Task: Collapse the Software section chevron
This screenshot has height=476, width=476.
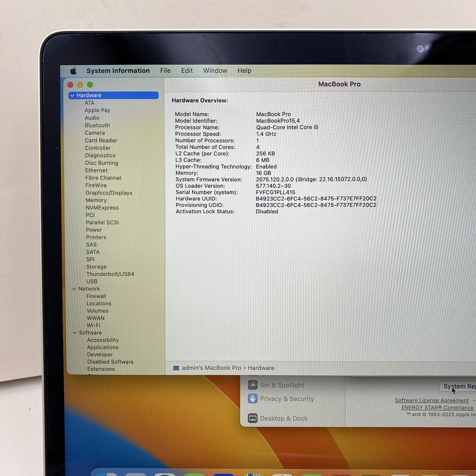Action: (x=74, y=333)
